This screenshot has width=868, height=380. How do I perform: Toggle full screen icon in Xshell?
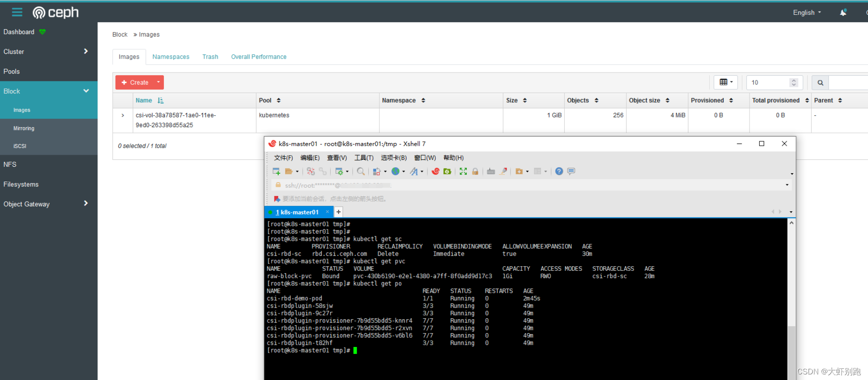463,171
